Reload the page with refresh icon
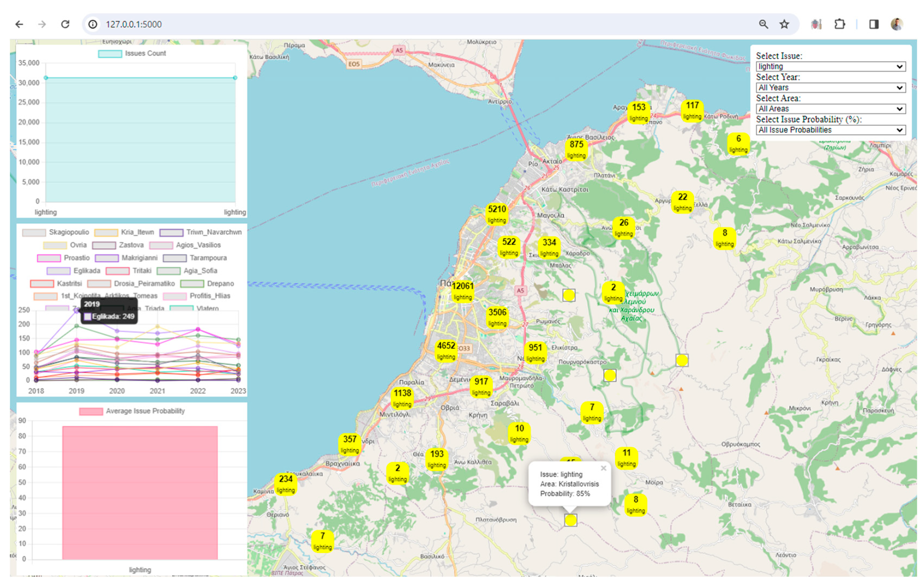This screenshot has width=924, height=584. [x=65, y=25]
